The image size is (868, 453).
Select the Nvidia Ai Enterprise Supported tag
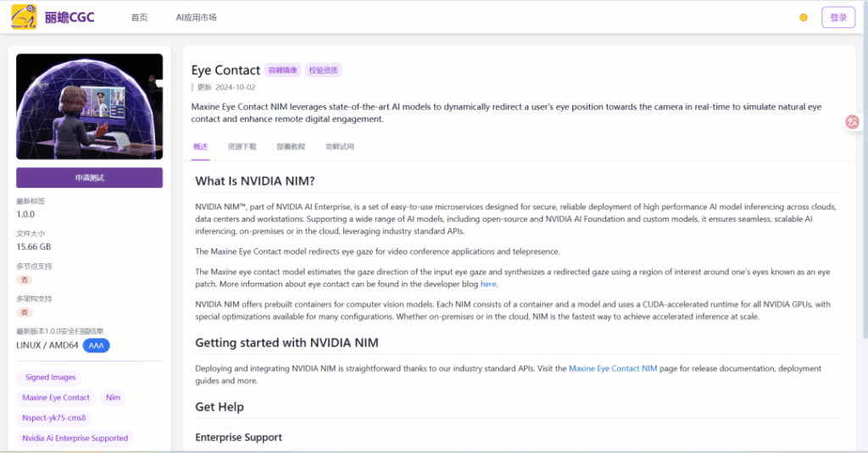click(75, 438)
